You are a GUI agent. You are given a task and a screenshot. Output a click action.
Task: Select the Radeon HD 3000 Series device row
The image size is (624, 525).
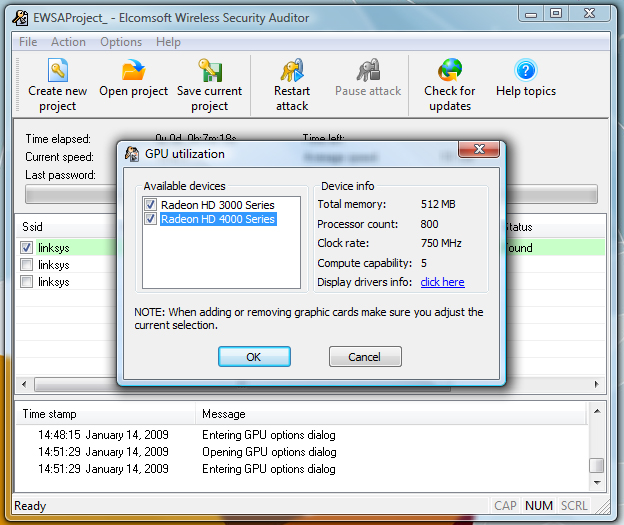click(218, 205)
